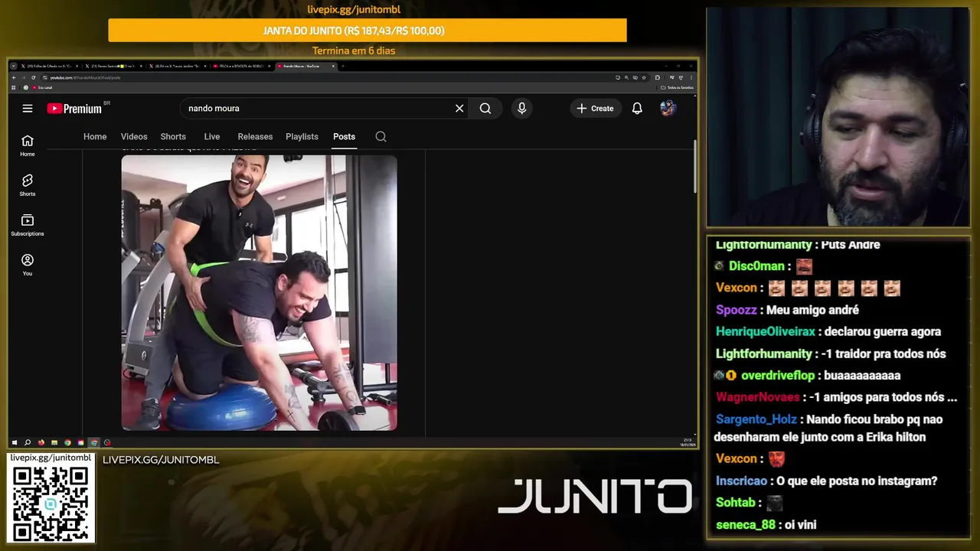Open the account avatar menu
This screenshot has width=980, height=551.
pos(668,109)
